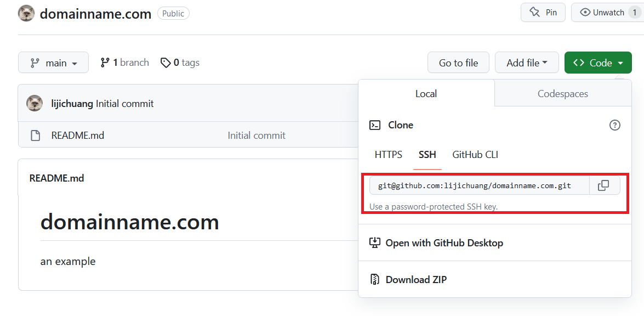
Task: Click the branch icon beside 1 branch
Action: coord(105,63)
